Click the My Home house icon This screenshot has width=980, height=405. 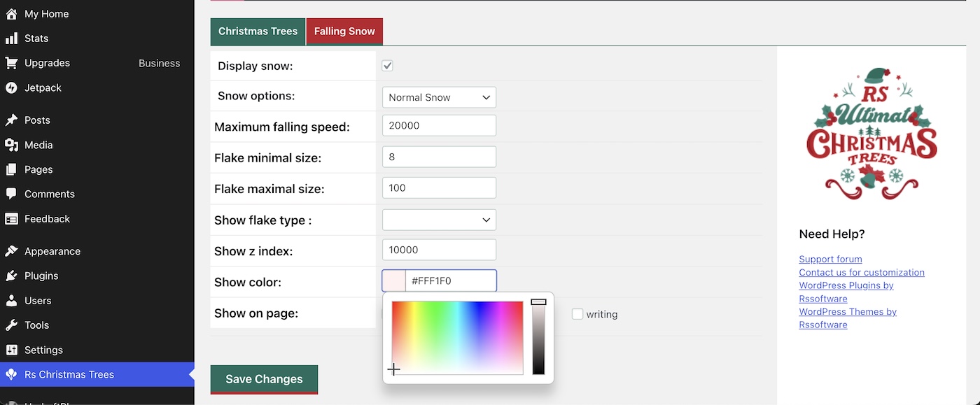tap(11, 14)
